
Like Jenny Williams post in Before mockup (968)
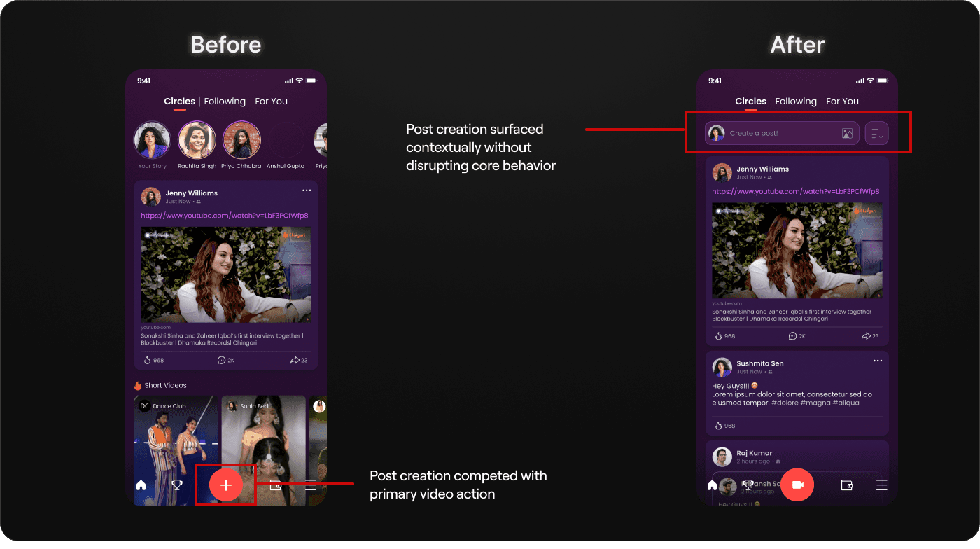(153, 360)
